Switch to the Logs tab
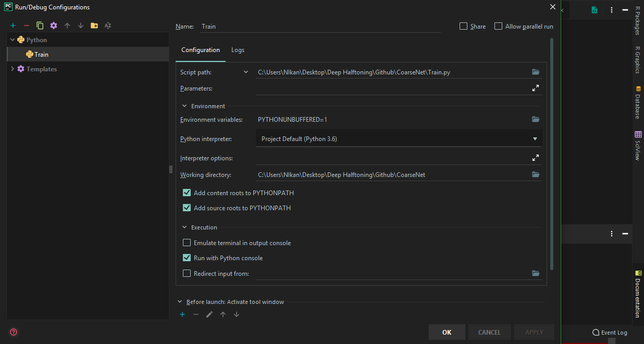This screenshot has height=344, width=644. (238, 50)
